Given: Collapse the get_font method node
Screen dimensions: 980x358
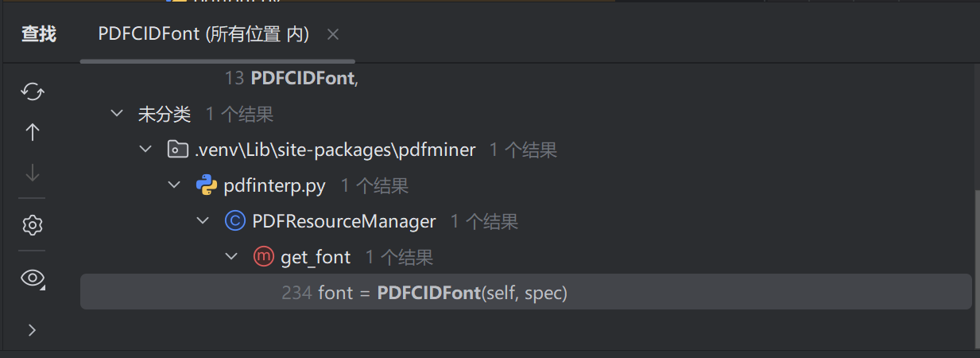Looking at the screenshot, I should pyautogui.click(x=231, y=257).
